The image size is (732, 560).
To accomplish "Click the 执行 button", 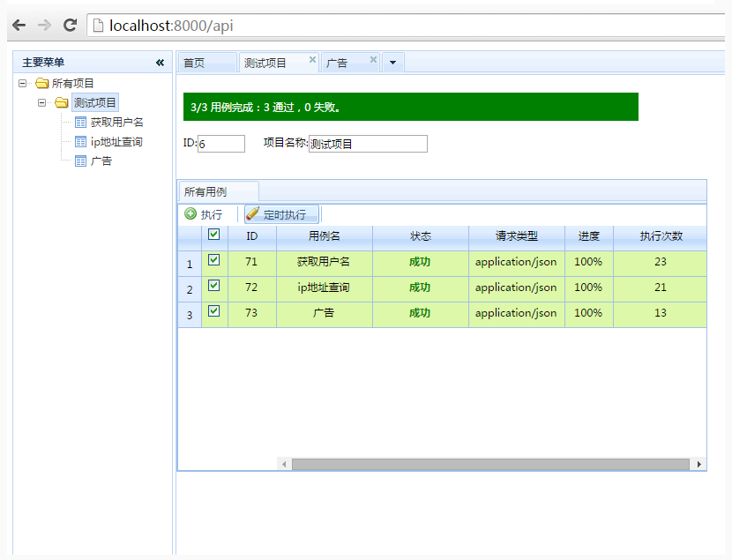I will pos(204,214).
